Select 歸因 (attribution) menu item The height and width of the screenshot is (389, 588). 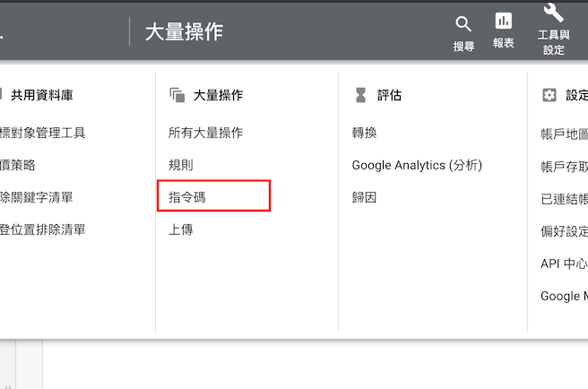[x=364, y=197]
